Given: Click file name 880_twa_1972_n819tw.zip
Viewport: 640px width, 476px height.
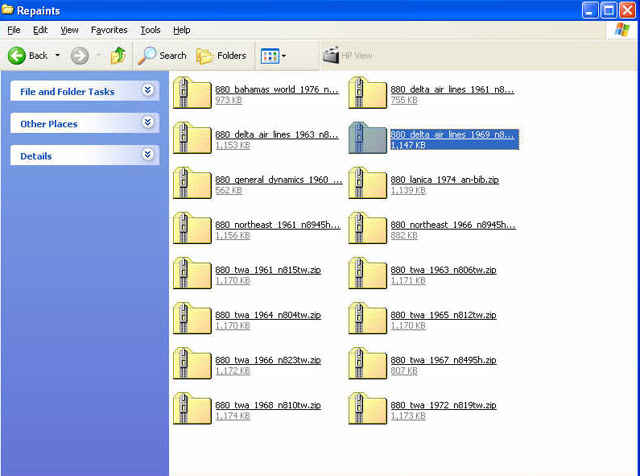Looking at the screenshot, I should pyautogui.click(x=444, y=405).
